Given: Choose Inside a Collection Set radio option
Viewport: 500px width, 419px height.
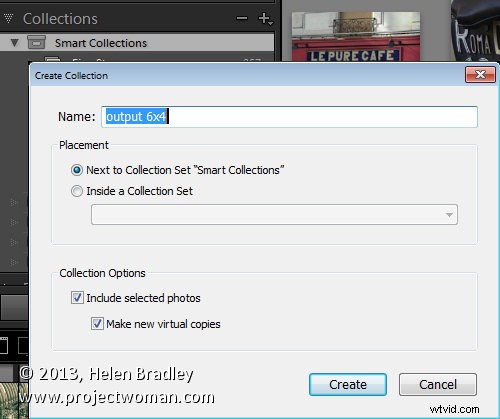Looking at the screenshot, I should [x=77, y=191].
